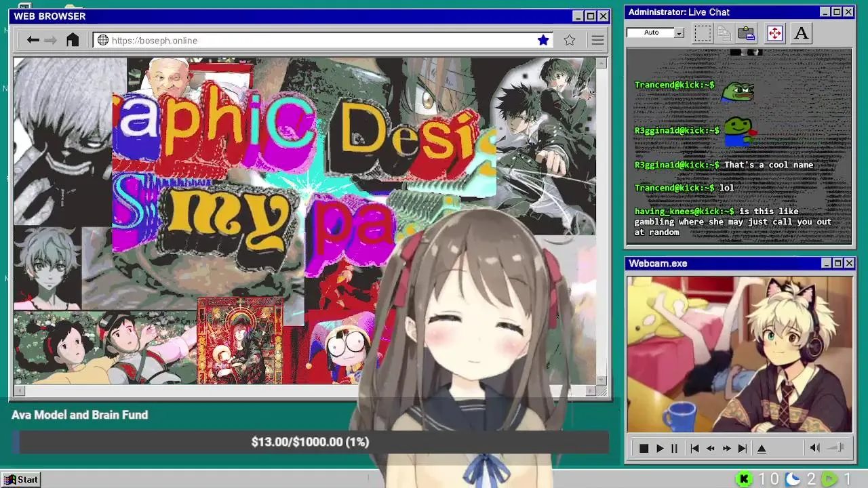This screenshot has height=488, width=868.
Task: Click the $13.00/$1000.00 fund progress bar
Action: point(311,442)
